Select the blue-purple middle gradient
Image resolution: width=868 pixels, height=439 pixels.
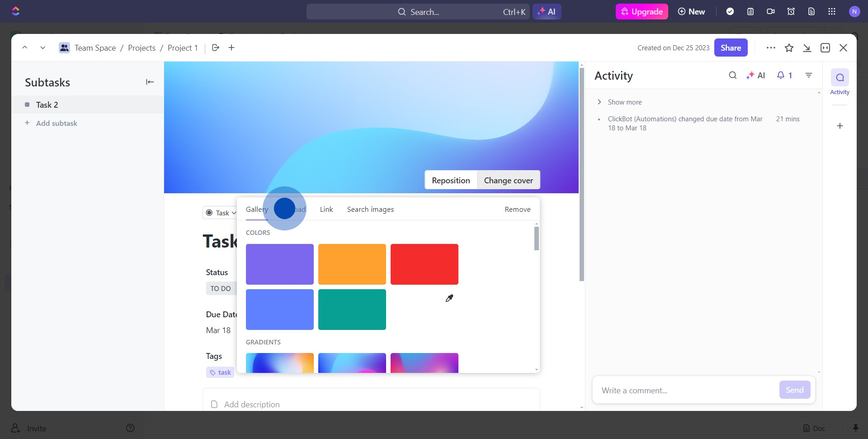coord(352,363)
